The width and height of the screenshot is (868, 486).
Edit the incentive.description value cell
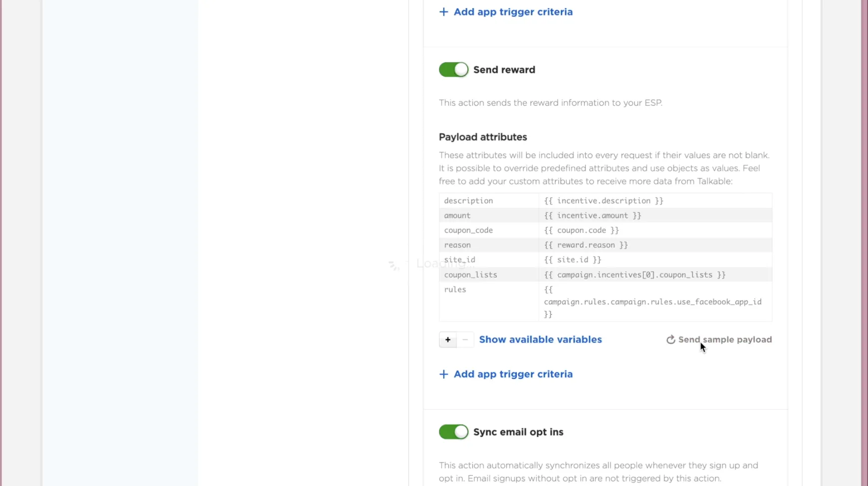[x=655, y=200]
